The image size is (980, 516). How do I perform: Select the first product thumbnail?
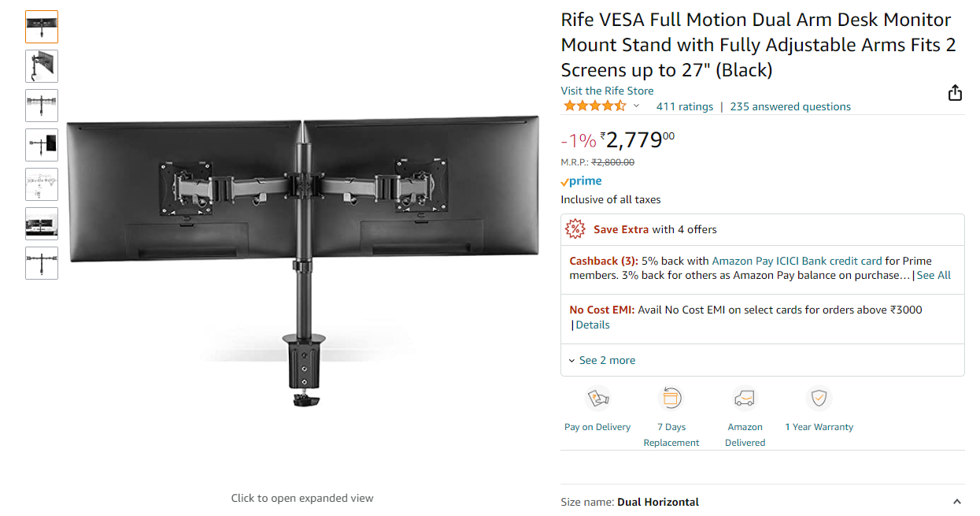(42, 27)
